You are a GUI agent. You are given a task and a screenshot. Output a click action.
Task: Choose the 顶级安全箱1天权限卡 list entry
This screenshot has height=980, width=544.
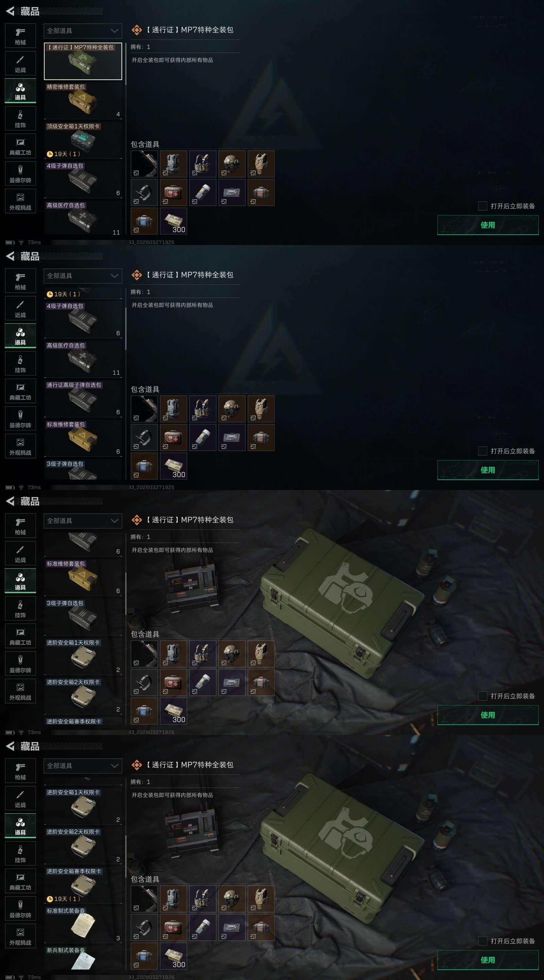(x=83, y=140)
